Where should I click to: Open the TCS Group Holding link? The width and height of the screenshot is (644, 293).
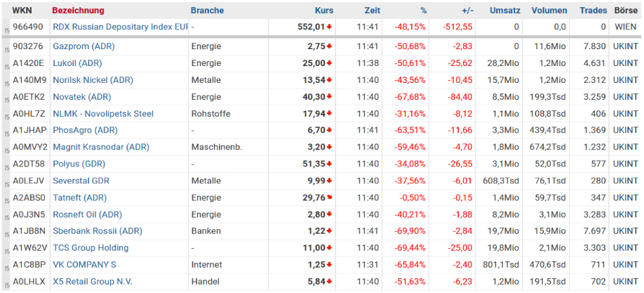pos(90,248)
